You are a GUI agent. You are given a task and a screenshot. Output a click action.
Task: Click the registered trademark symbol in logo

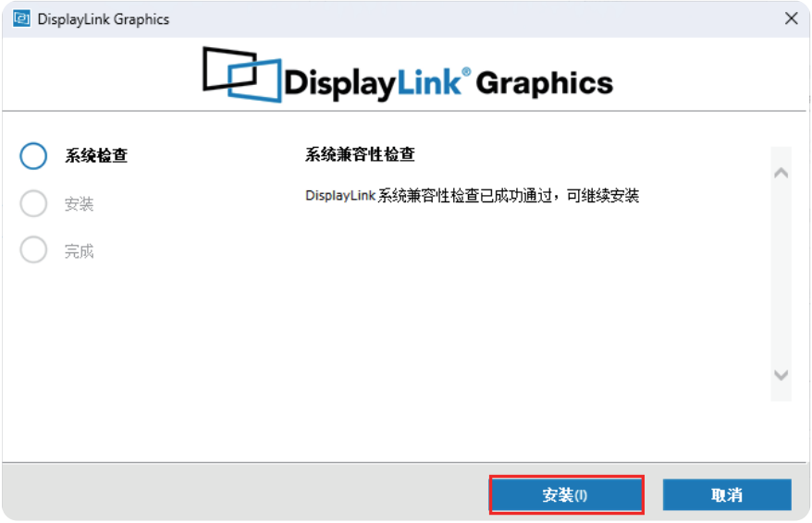pos(466,72)
